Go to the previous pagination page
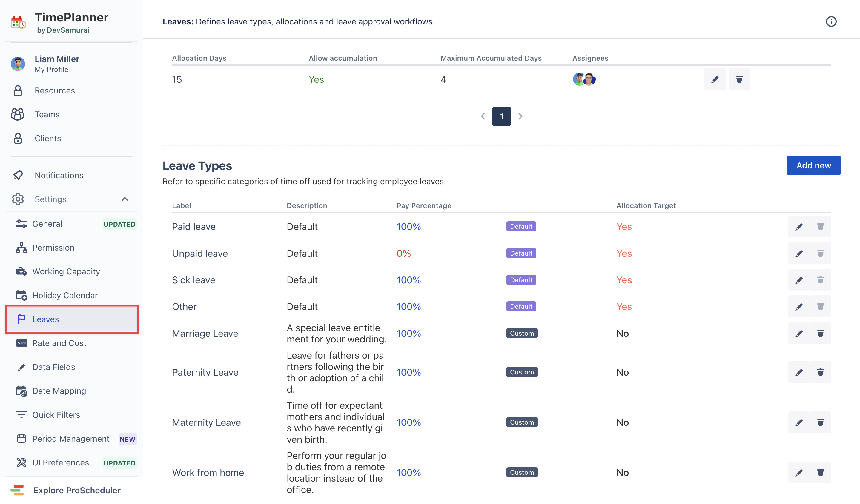The width and height of the screenshot is (860, 504). (x=483, y=116)
